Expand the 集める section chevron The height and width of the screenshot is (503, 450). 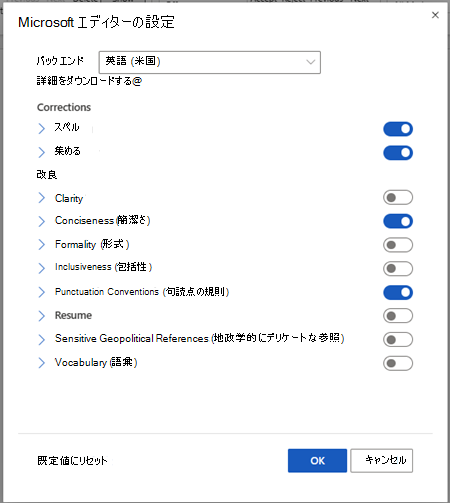[x=41, y=152]
